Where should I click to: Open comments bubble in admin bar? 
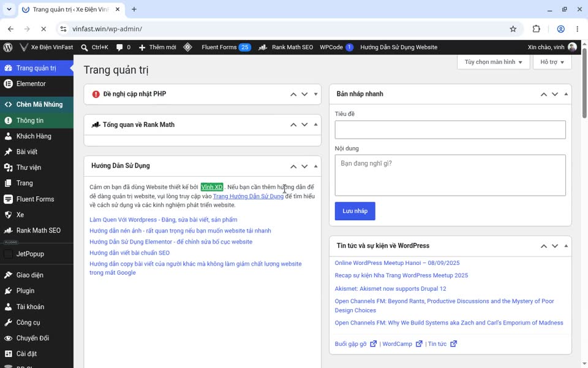(119, 47)
